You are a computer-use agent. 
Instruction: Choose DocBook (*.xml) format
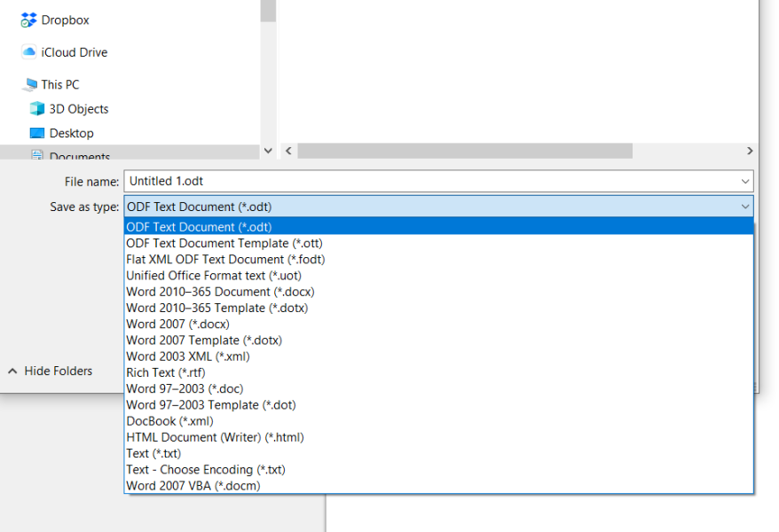[438, 421]
